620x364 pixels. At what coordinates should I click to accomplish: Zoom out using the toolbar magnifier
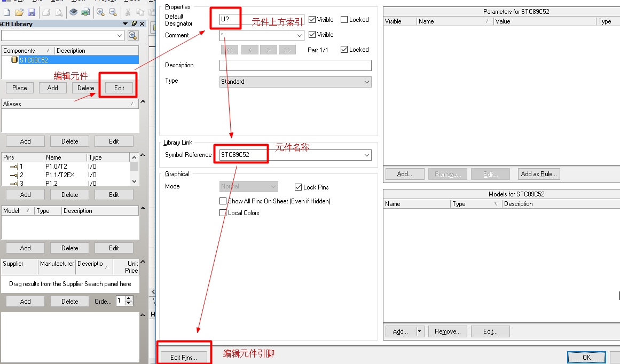tap(113, 12)
